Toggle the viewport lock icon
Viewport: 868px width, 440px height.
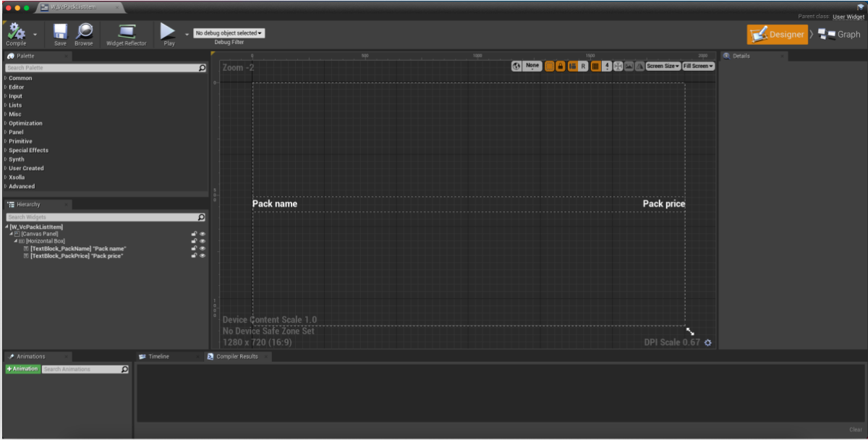(x=560, y=66)
